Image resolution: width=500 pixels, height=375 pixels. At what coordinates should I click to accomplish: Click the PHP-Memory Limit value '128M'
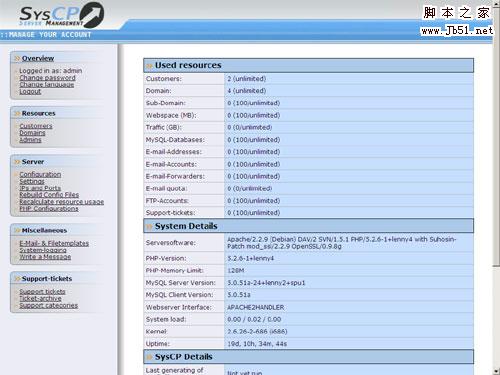[236, 271]
